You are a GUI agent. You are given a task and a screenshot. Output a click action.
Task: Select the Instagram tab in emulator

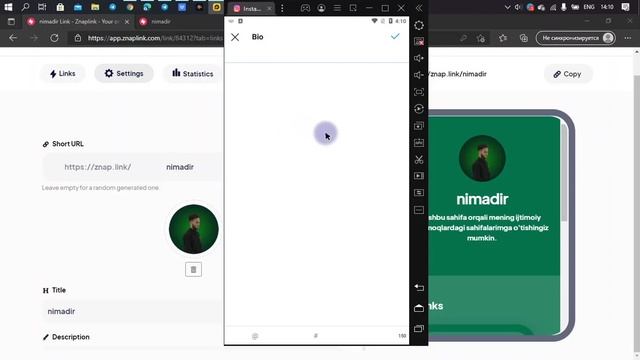pyautogui.click(x=250, y=9)
